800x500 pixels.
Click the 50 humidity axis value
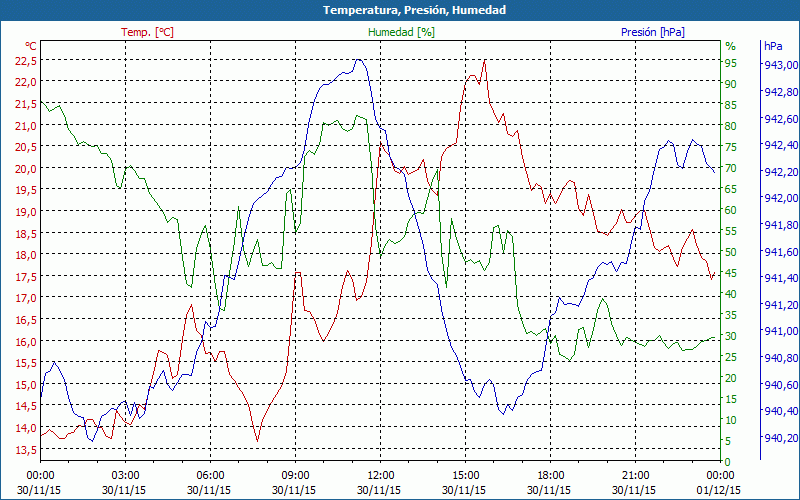[x=731, y=252]
